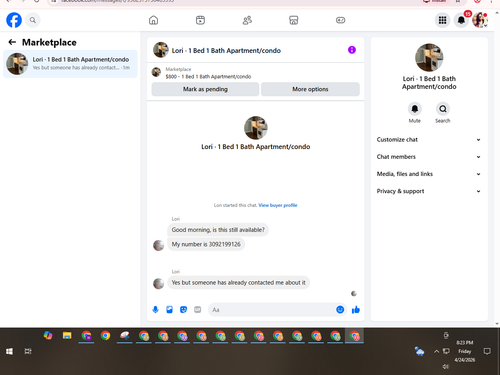Go back with the Marketplace arrow
This screenshot has width=500, height=375.
pos(12,42)
